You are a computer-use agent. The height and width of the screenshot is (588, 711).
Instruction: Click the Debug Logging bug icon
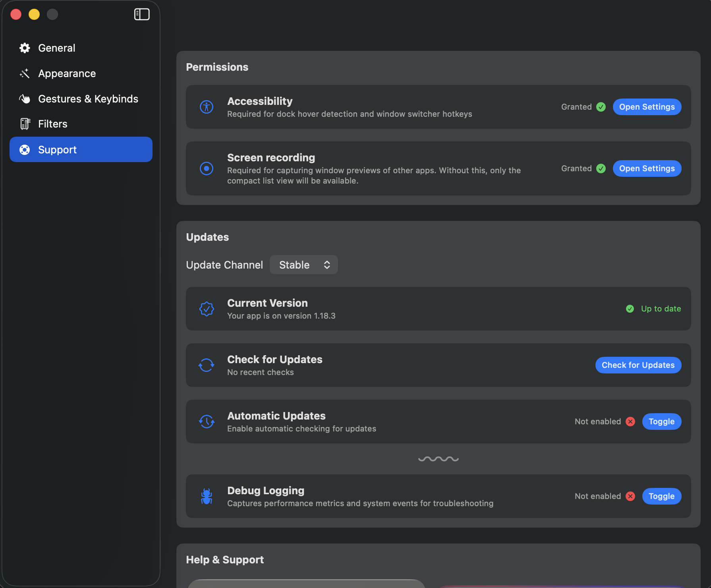(x=207, y=496)
